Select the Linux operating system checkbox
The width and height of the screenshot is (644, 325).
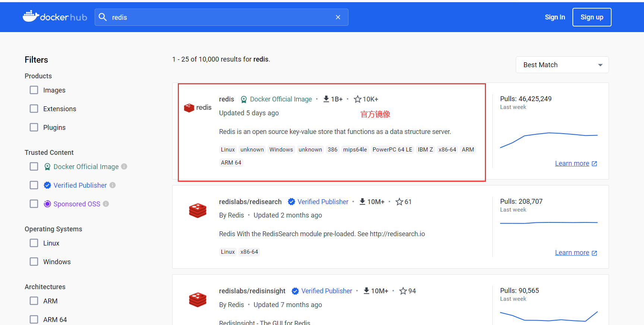(x=34, y=243)
